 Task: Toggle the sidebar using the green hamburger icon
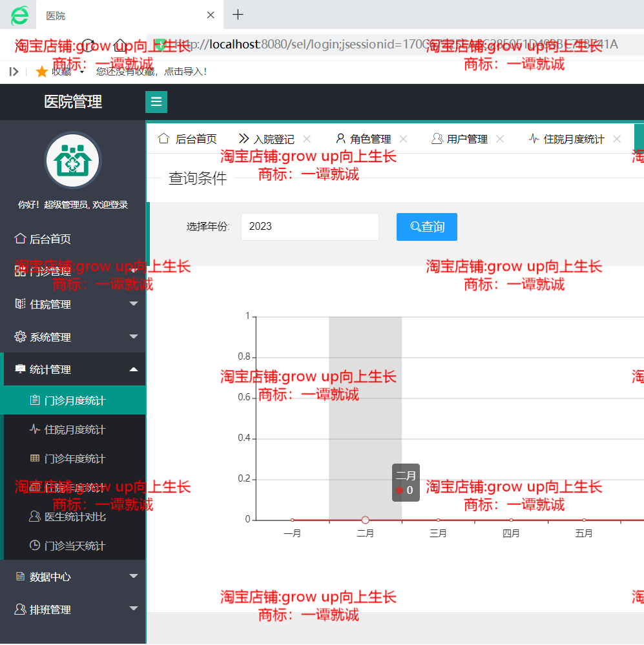tap(156, 102)
